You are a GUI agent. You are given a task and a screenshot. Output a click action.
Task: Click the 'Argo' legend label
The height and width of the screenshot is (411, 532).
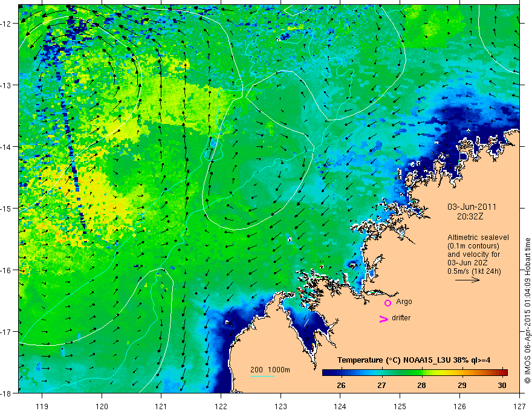(x=404, y=302)
